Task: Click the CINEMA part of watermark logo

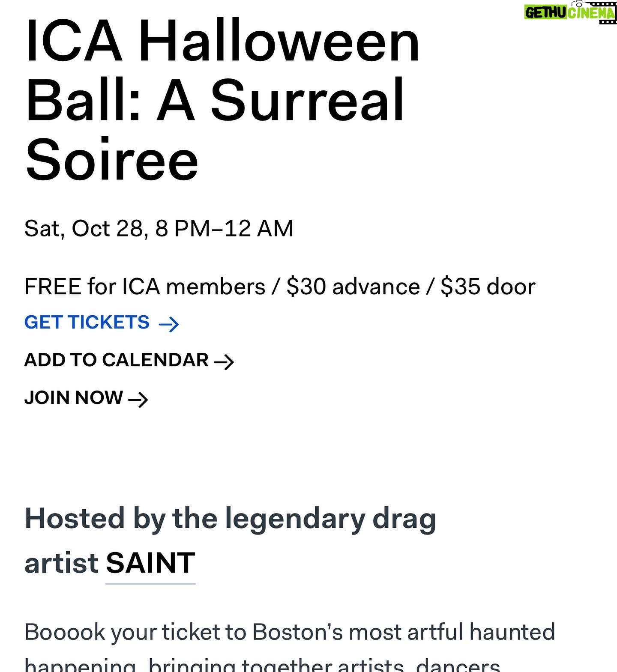Action: click(591, 13)
